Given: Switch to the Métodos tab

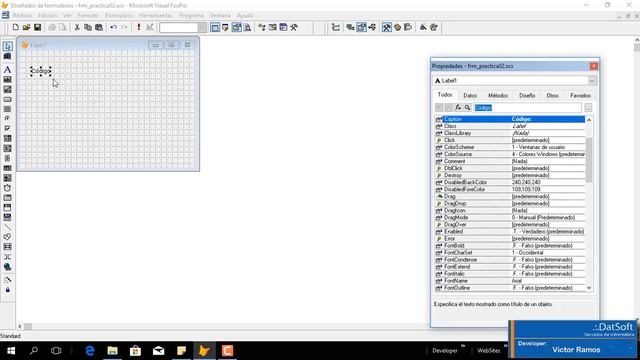Looking at the screenshot, I should click(498, 96).
